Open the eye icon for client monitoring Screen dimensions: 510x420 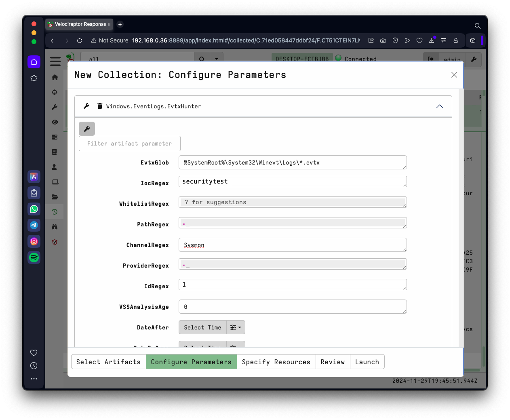coord(55,122)
